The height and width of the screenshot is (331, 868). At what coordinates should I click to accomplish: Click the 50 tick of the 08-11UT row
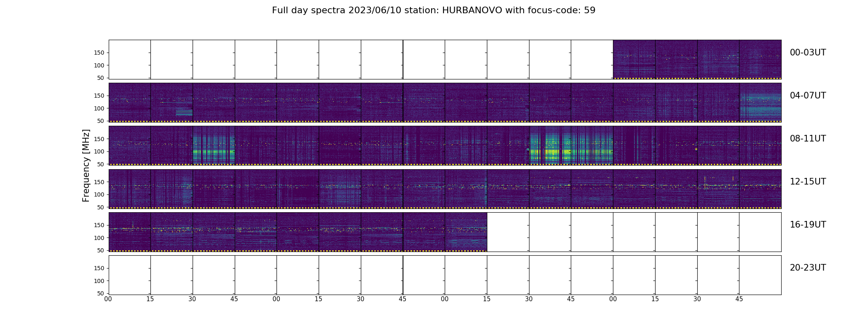coord(101,164)
